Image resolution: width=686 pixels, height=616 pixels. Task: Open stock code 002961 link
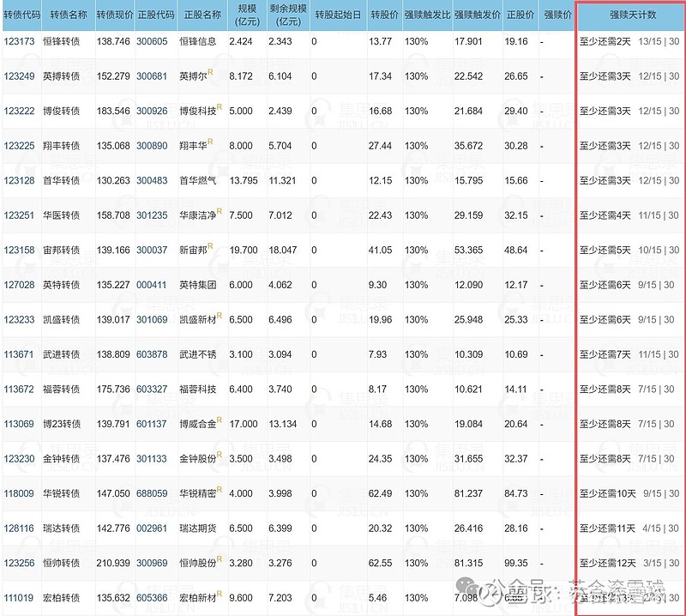tap(152, 528)
